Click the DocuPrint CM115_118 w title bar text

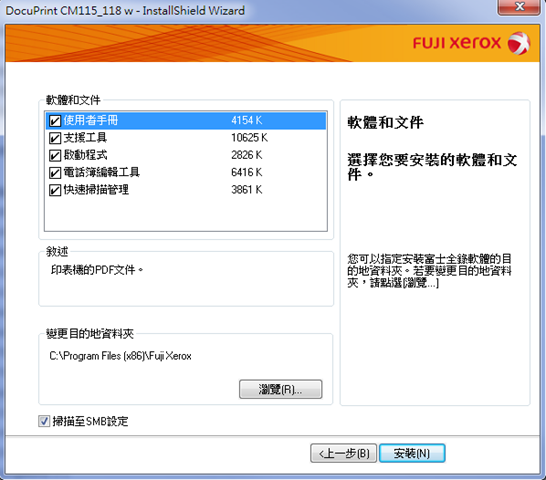pyautogui.click(x=125, y=10)
